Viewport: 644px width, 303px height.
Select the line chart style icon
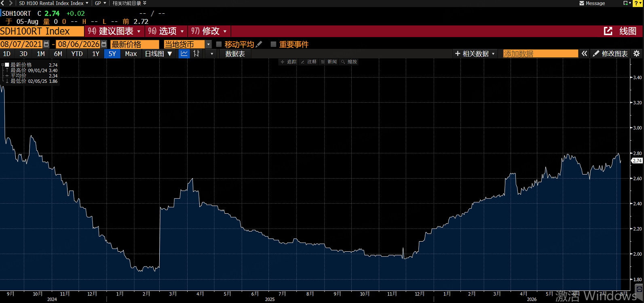click(x=184, y=54)
